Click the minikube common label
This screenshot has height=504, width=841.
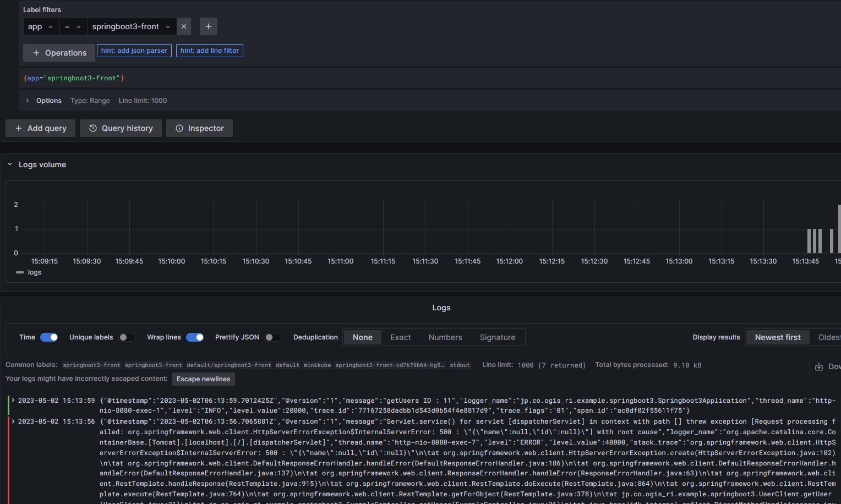coord(318,365)
